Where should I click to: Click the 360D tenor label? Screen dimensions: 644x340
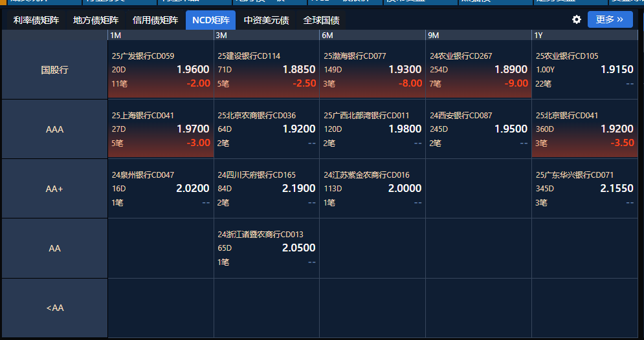(544, 129)
